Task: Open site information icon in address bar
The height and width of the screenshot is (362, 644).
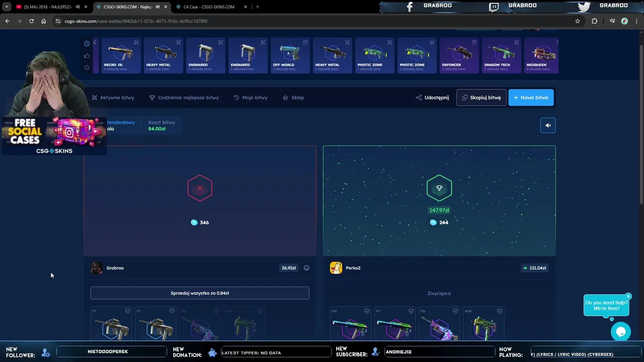Action: [x=58, y=21]
